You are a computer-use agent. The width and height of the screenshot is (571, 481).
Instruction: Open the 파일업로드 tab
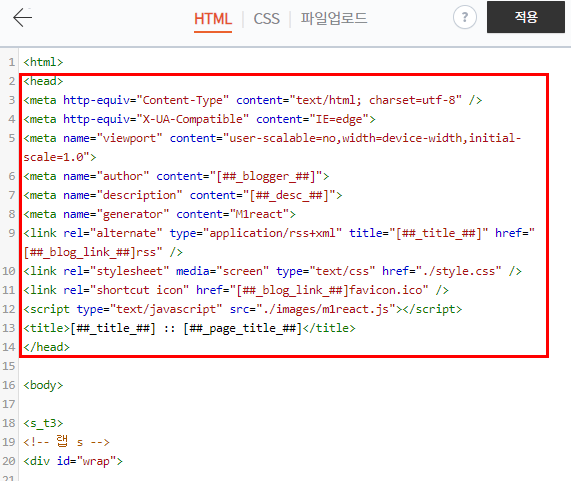[x=334, y=18]
